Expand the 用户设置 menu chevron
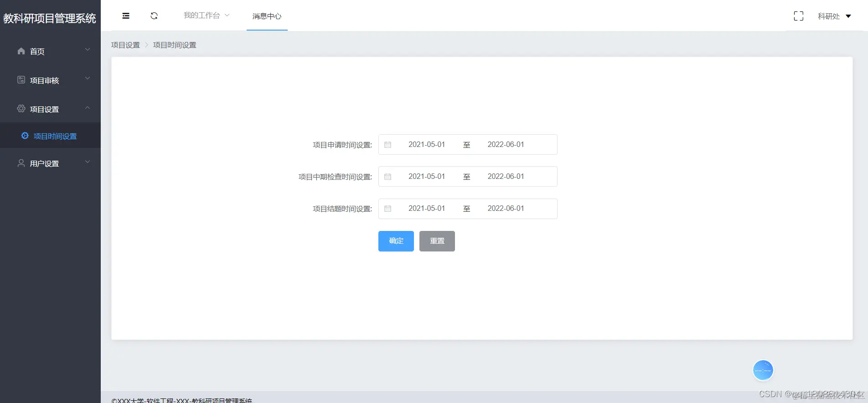Viewport: 868px width, 403px height. point(88,162)
